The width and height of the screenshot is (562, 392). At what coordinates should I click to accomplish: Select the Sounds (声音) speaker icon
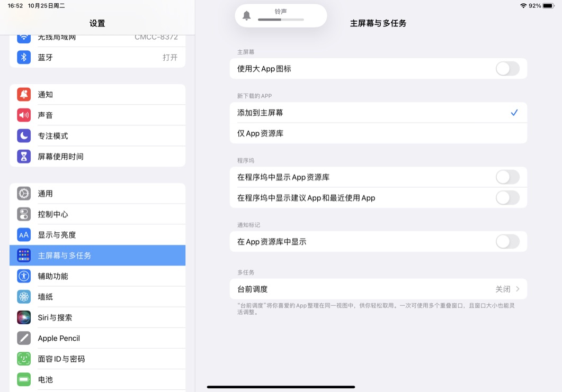[23, 115]
